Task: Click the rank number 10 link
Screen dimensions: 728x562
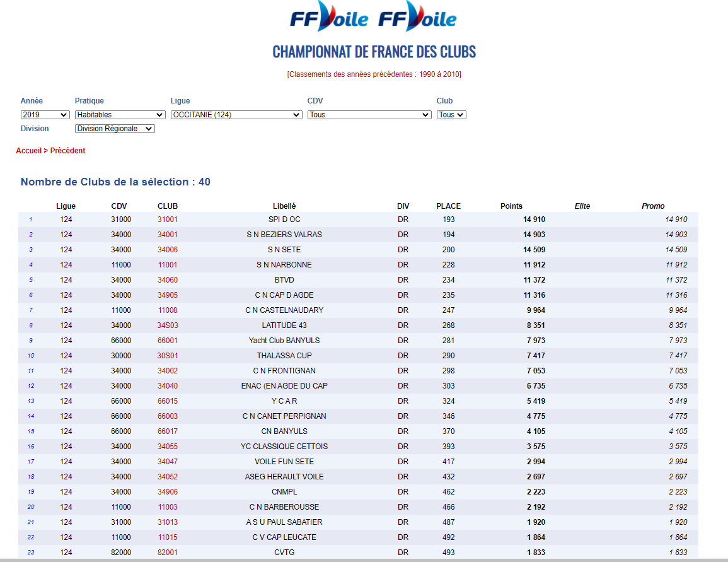Action: [31, 356]
